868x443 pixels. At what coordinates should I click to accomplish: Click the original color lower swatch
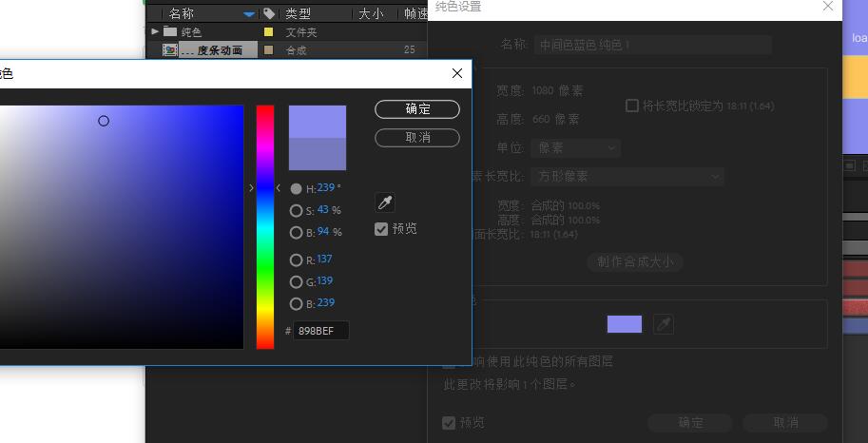coord(318,154)
